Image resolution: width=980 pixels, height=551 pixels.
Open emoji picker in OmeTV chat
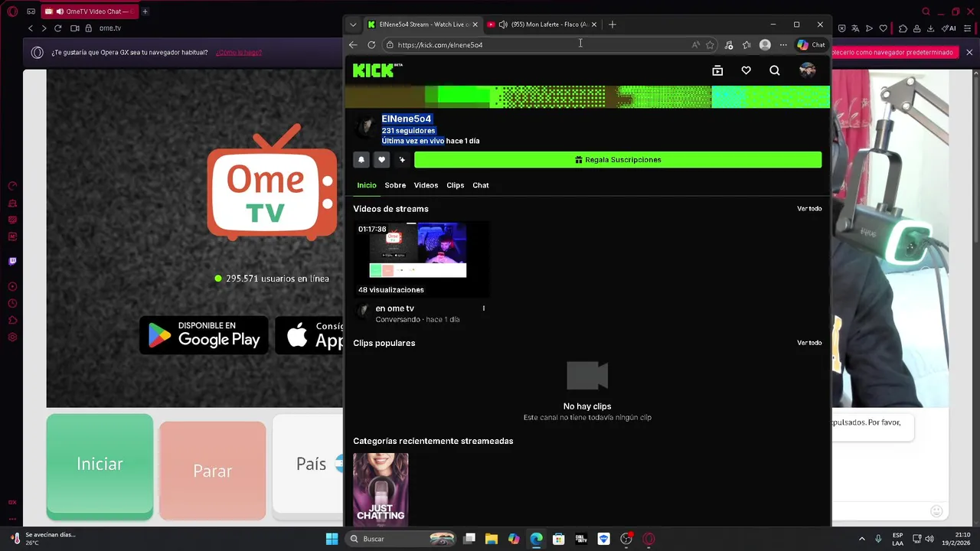tap(936, 511)
